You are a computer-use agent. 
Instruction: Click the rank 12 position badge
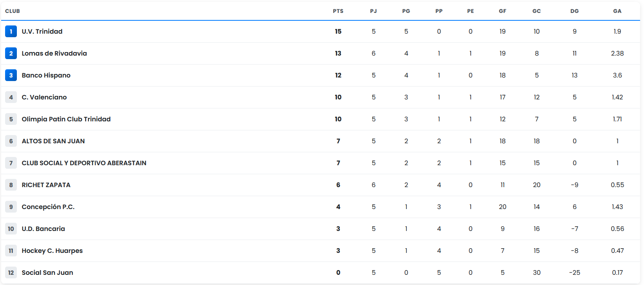11,272
